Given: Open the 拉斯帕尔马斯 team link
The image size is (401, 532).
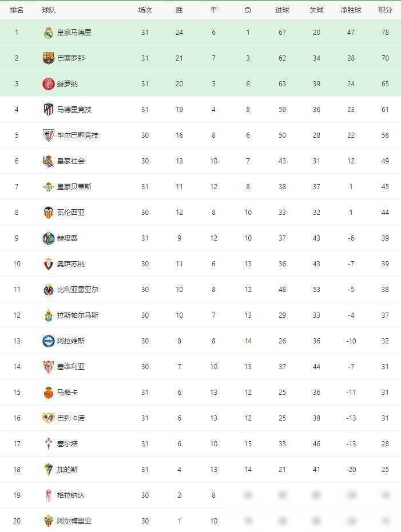Looking at the screenshot, I should pos(78,315).
